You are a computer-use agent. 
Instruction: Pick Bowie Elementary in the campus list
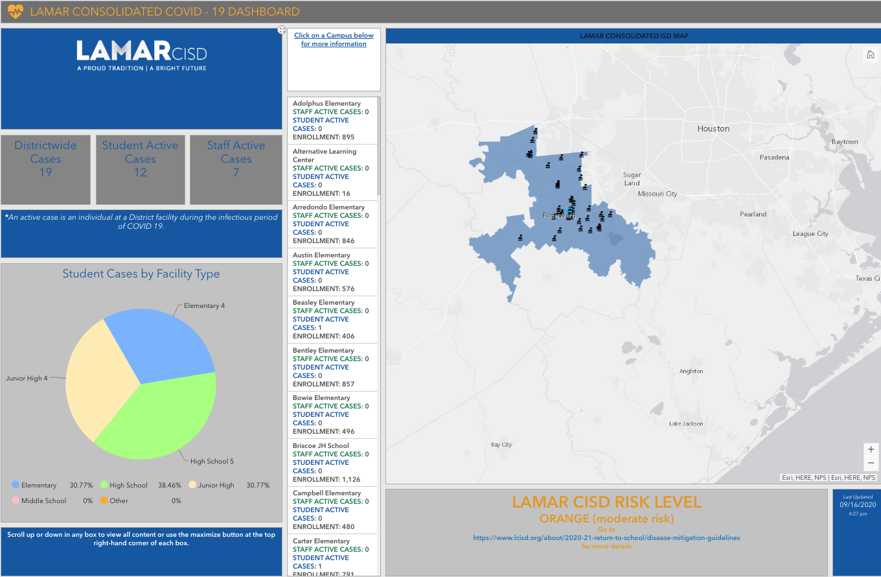(333, 415)
